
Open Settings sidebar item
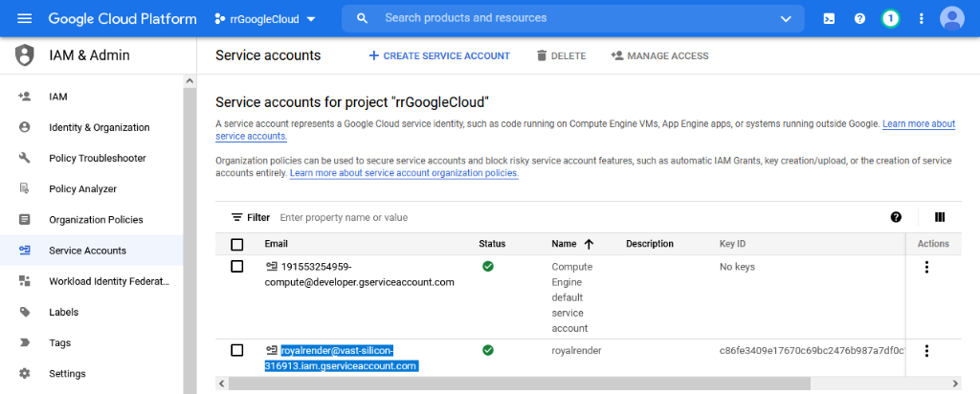click(x=91, y=373)
